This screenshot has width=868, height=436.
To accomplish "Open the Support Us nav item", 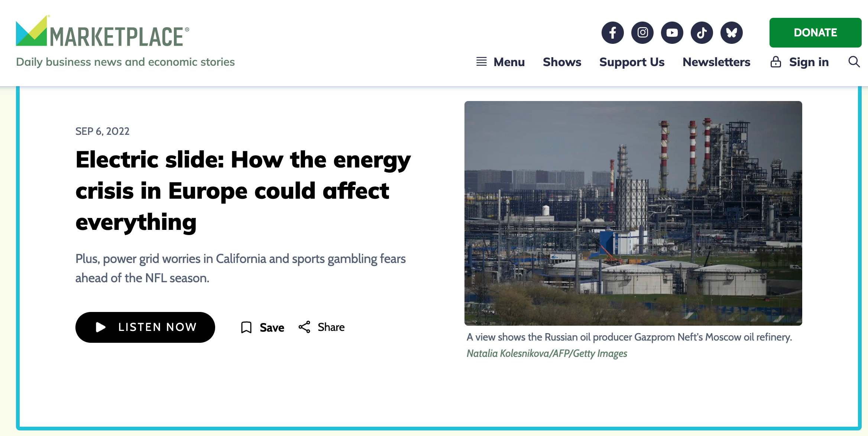I will pyautogui.click(x=632, y=62).
